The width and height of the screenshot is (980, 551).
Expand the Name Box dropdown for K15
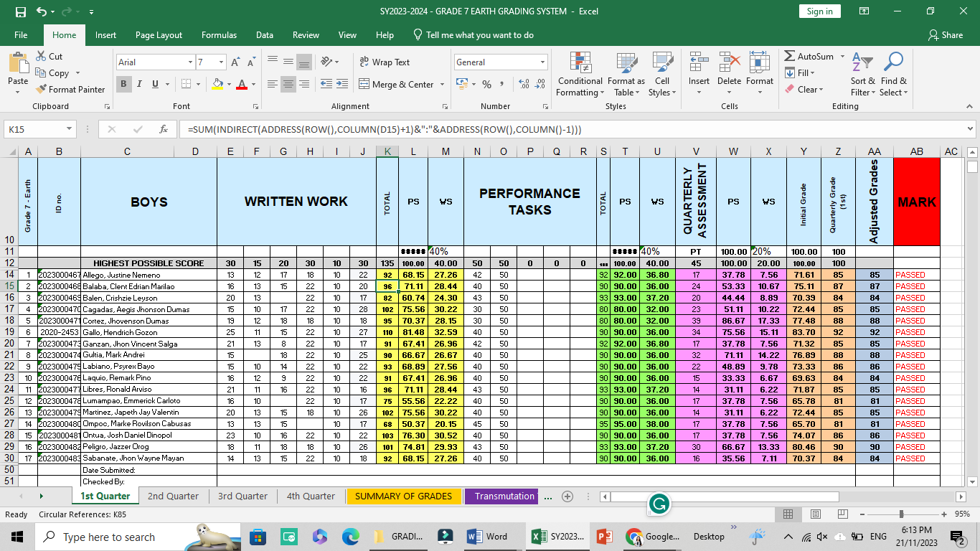pyautogui.click(x=69, y=130)
